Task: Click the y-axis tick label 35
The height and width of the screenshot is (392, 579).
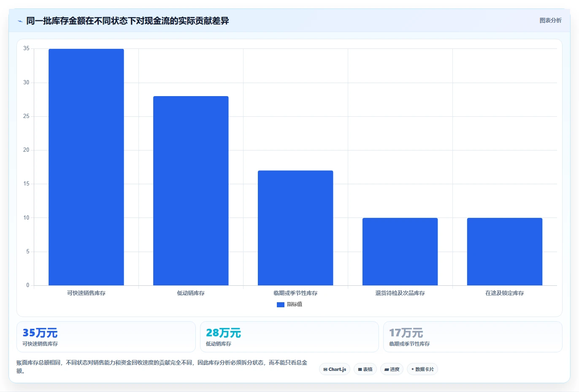Action: click(26, 48)
